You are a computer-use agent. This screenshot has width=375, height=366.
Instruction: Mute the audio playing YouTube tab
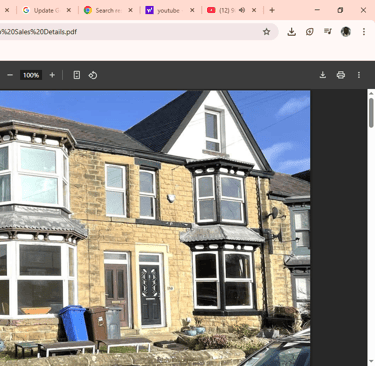(x=242, y=10)
